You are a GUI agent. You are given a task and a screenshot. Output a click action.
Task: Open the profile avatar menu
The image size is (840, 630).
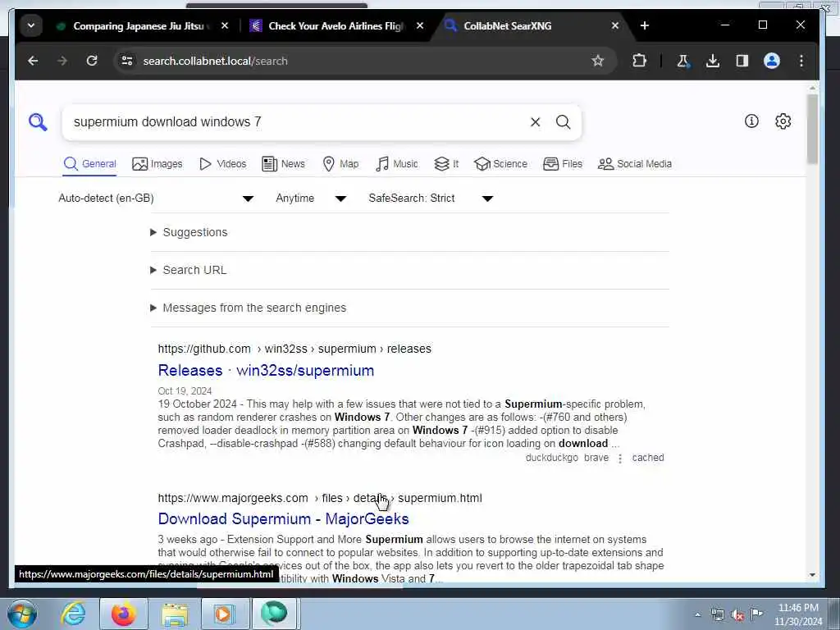(771, 61)
